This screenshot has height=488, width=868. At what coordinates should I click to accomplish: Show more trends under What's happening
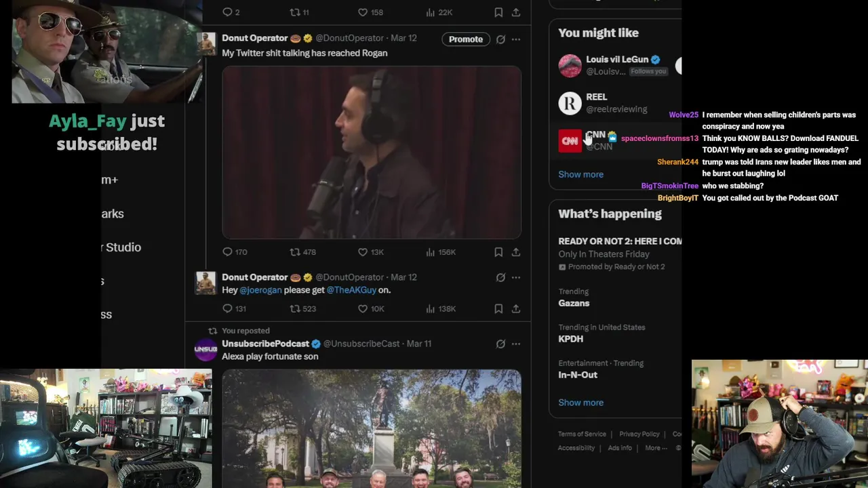point(580,403)
